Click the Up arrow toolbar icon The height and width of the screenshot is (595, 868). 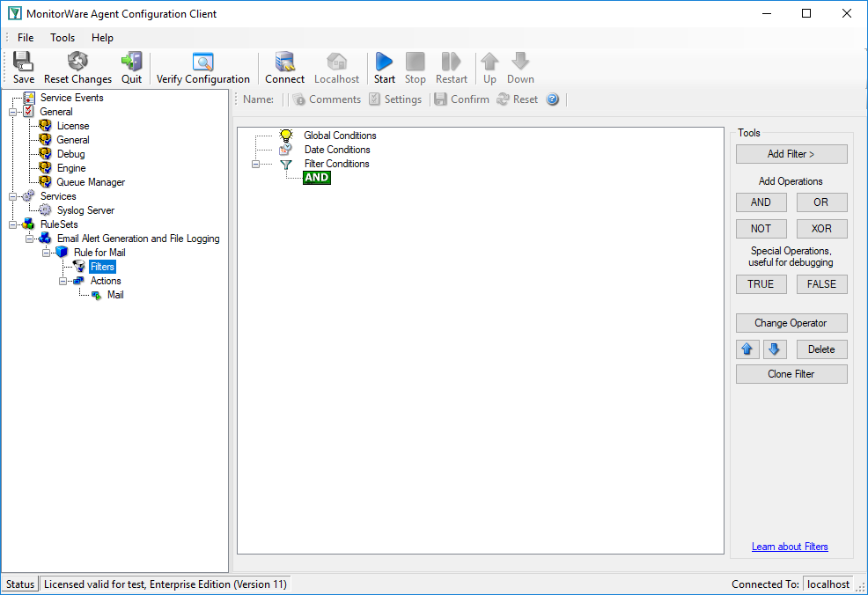(x=489, y=62)
